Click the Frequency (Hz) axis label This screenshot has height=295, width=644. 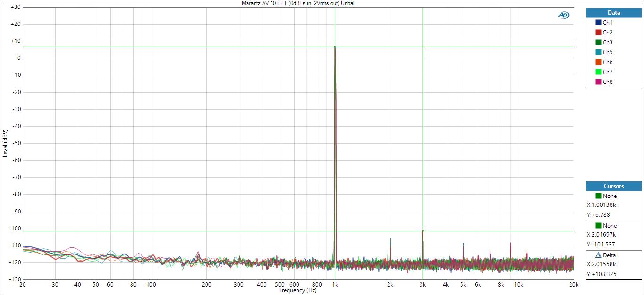(x=298, y=291)
